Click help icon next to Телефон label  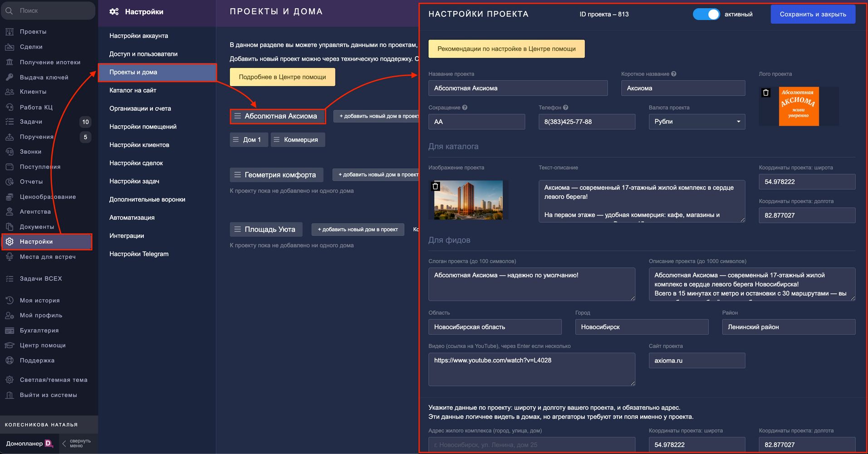tap(565, 108)
